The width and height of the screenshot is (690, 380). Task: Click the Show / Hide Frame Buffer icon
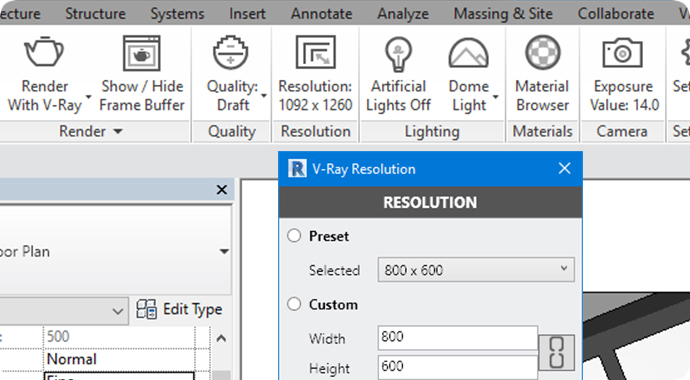pos(141,53)
